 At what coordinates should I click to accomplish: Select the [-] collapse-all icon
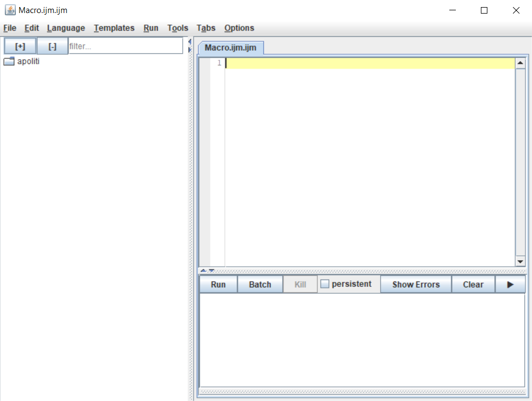click(52, 46)
